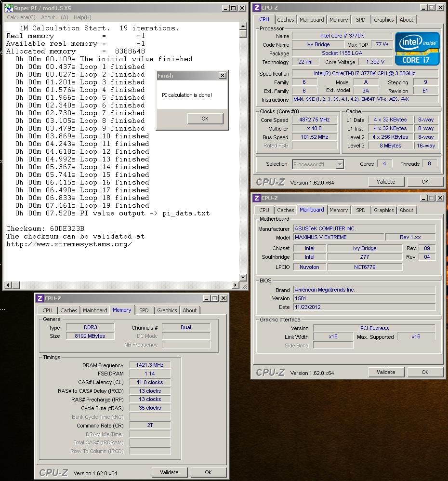Image resolution: width=448 pixels, height=481 pixels.
Task: Switch to Graphics tab in the CPU window
Action: pos(383,20)
